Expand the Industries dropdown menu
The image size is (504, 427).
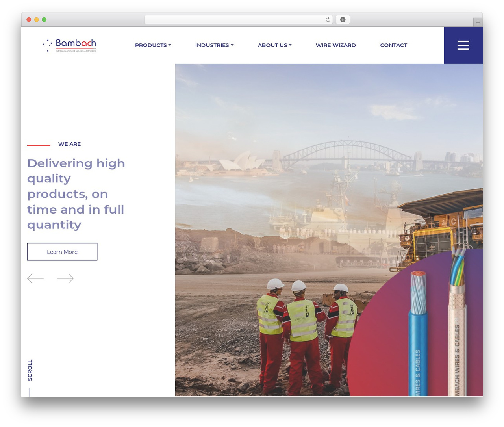click(x=214, y=45)
